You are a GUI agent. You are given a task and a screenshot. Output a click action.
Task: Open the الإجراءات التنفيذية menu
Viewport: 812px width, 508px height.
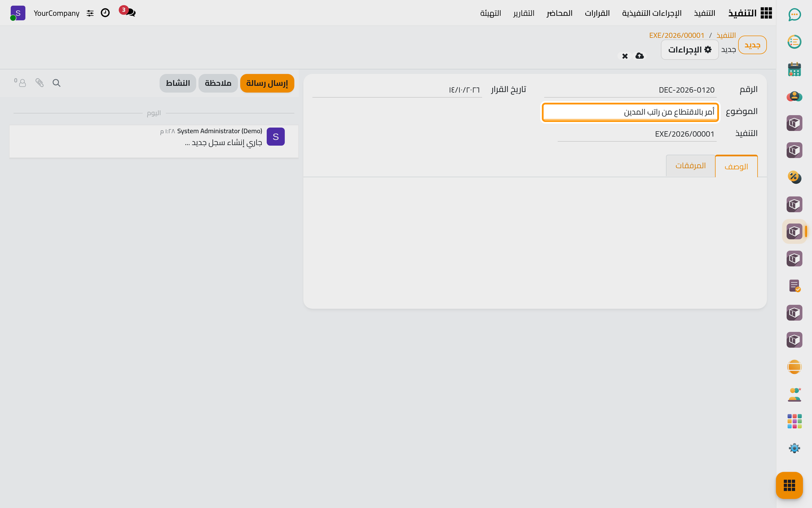coord(652,13)
